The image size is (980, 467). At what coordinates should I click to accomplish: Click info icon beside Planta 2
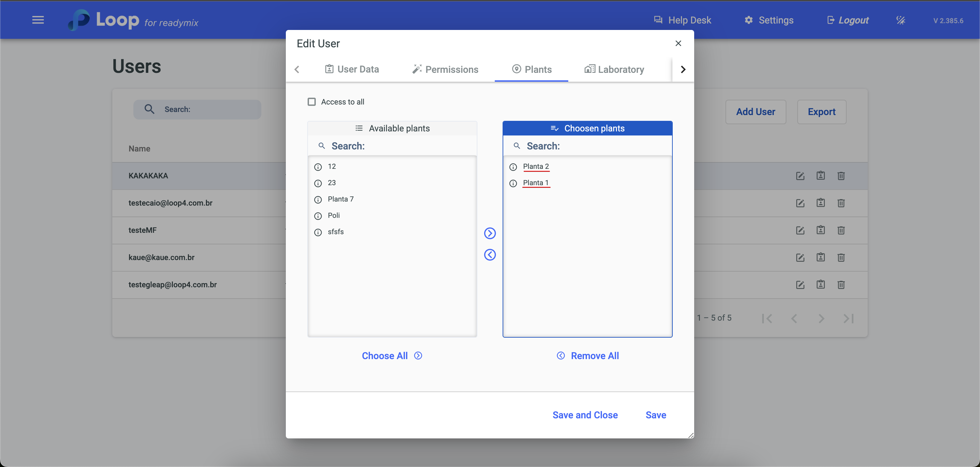point(513,167)
